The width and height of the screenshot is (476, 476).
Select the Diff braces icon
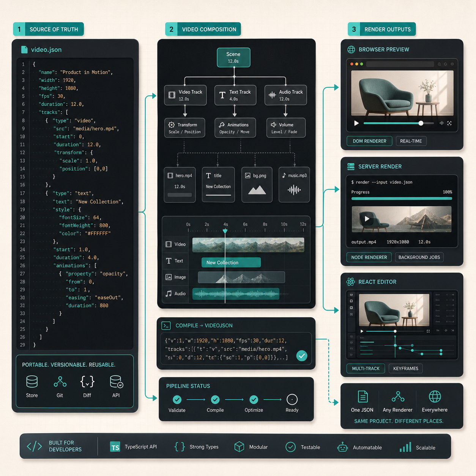[x=87, y=381]
